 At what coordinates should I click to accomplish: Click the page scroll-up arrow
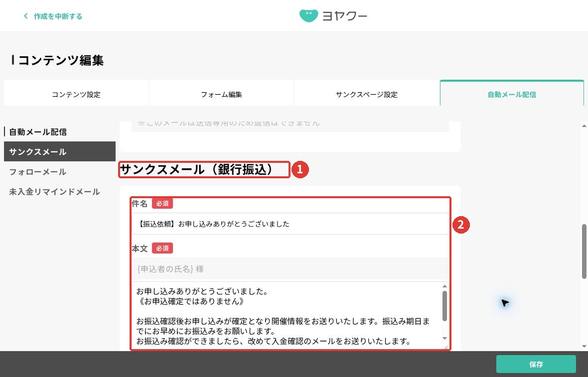[584, 126]
